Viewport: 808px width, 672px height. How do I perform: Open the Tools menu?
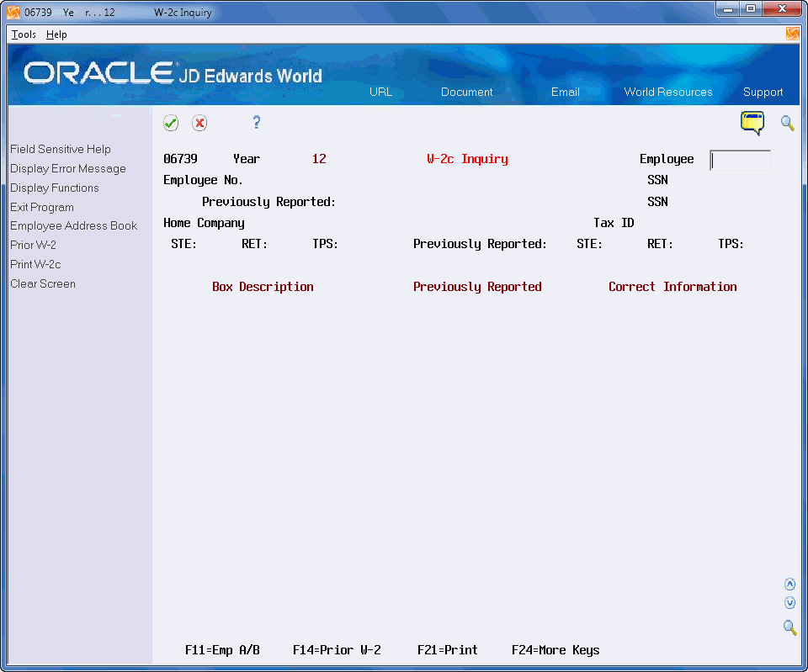(23, 34)
